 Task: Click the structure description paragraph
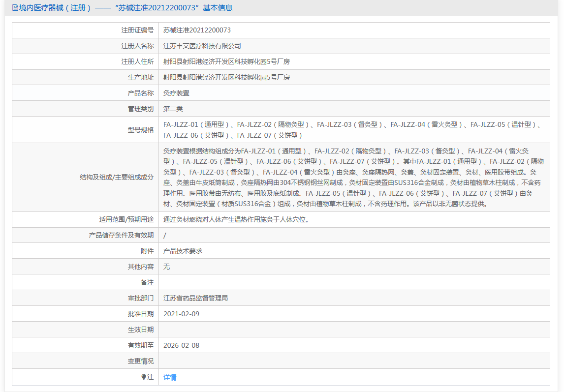353,177
